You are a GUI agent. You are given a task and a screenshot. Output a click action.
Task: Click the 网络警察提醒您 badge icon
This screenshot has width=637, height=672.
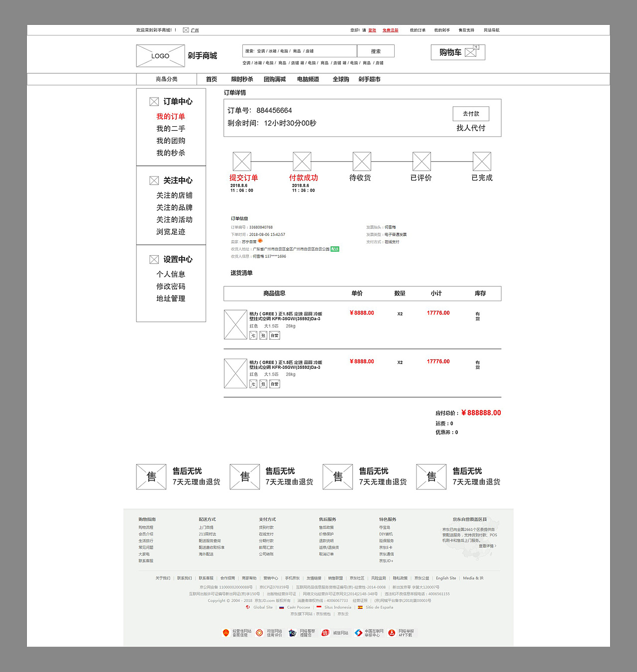pos(293,633)
